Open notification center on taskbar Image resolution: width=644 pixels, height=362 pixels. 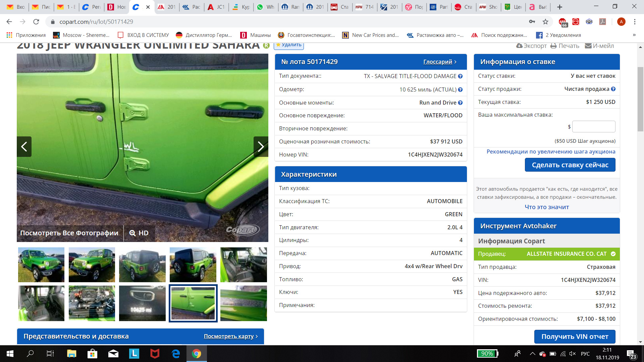pos(631,354)
